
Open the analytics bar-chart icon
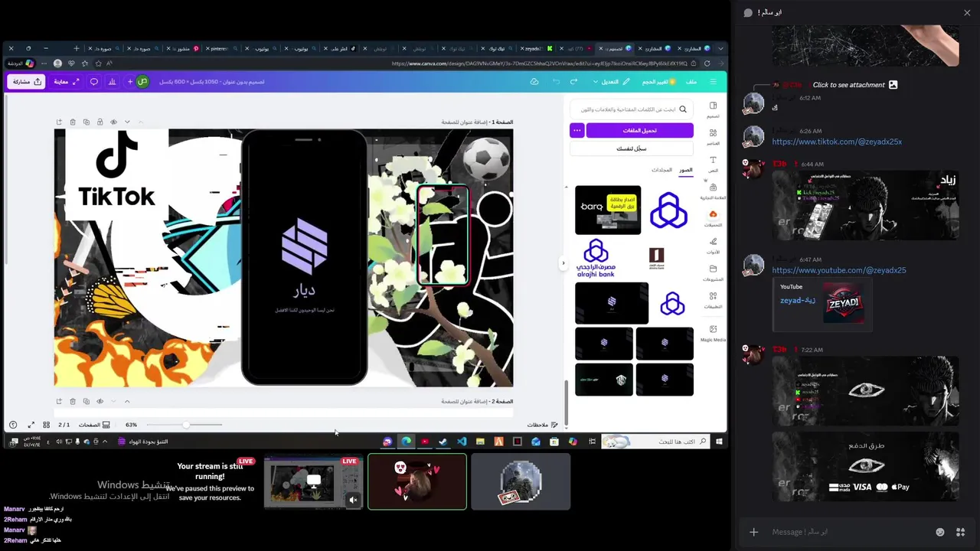coord(113,82)
